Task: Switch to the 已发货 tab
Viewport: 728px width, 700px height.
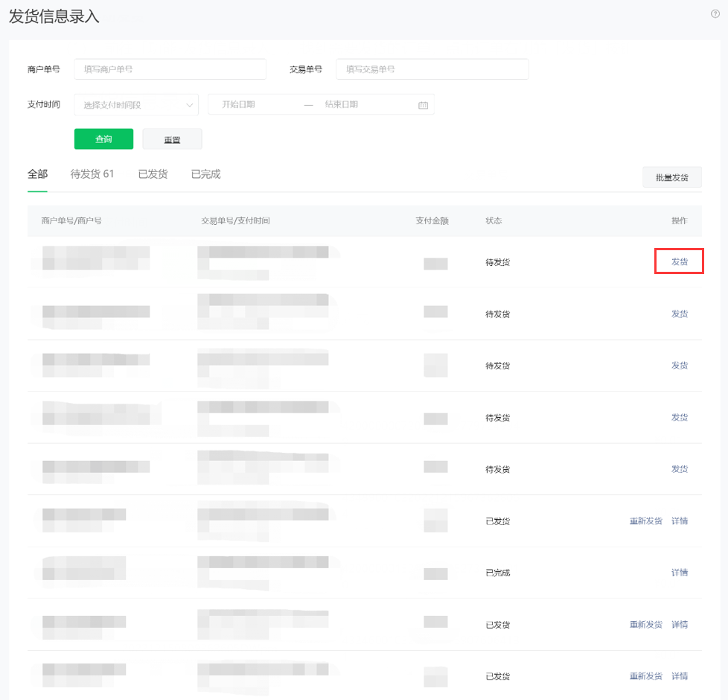Action: point(153,174)
